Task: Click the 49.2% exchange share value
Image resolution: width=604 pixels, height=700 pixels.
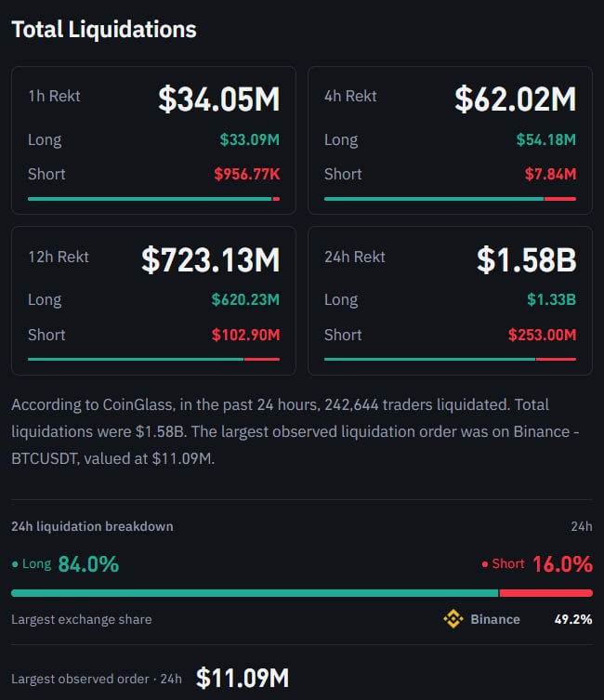Action: click(x=573, y=619)
